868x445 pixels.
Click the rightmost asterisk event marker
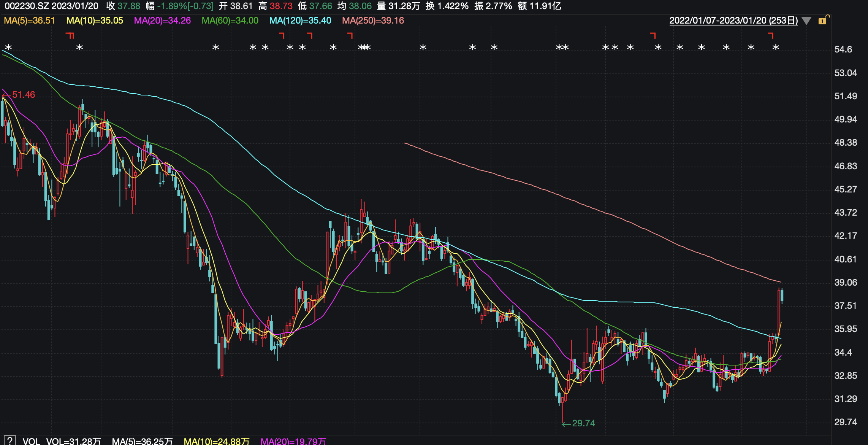point(776,48)
